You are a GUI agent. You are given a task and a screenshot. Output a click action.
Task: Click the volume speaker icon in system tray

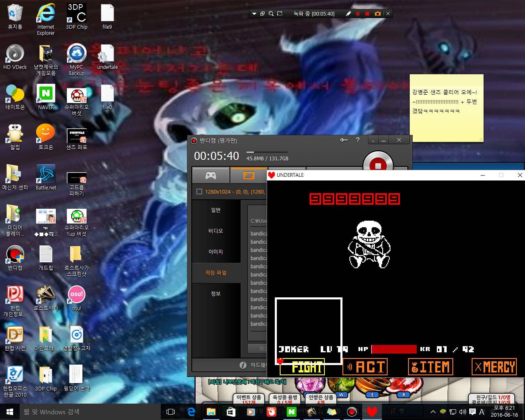pos(463,412)
